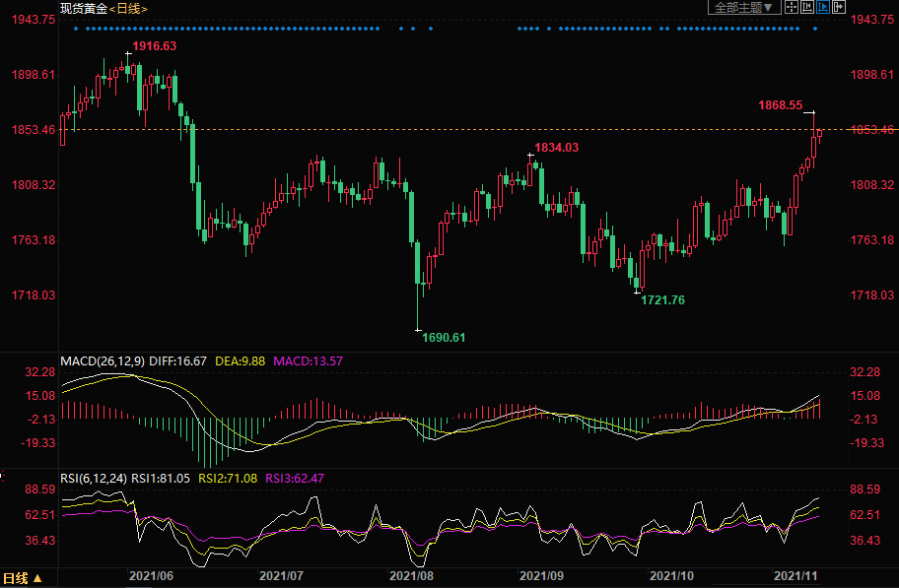Viewport: 899px width, 588px height.
Task: Click the crosshair cursor icon in top toolbar
Action: click(792, 7)
